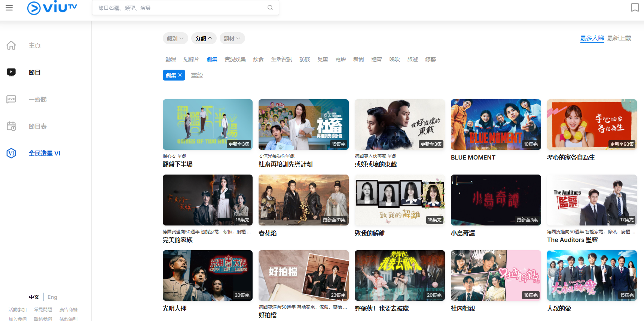644x321 pixels.
Task: Open the 或好或壞的東載 thumbnail
Action: 400,124
